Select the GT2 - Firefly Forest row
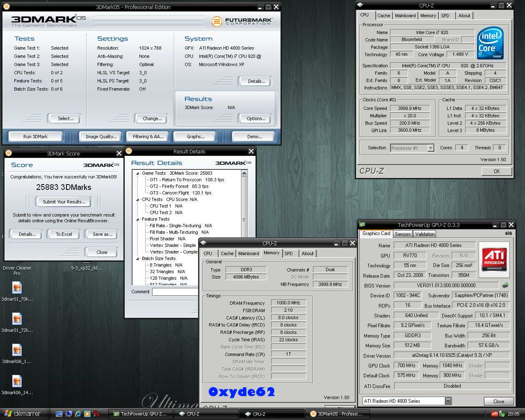 (x=179, y=186)
